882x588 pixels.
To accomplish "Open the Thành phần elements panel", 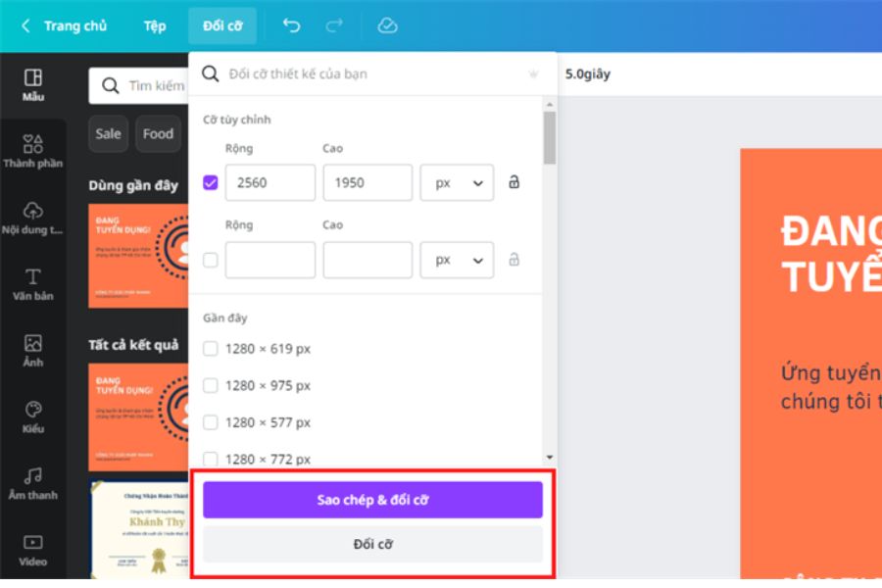I will coord(32,152).
